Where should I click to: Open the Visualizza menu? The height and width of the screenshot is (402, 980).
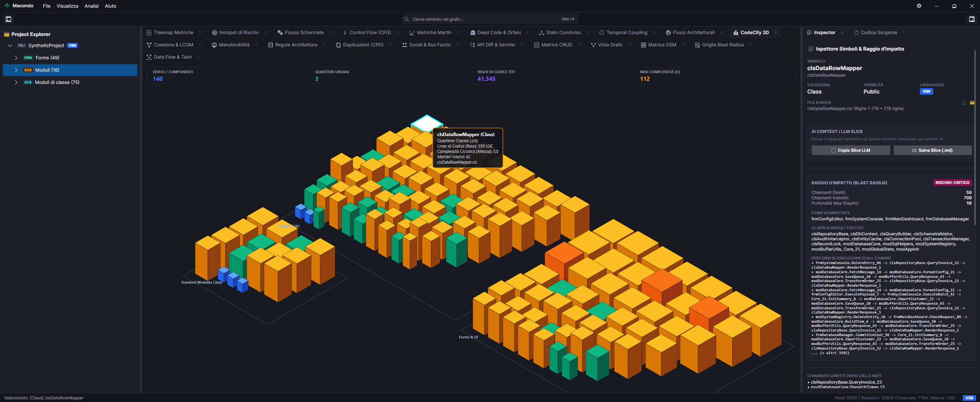(67, 6)
